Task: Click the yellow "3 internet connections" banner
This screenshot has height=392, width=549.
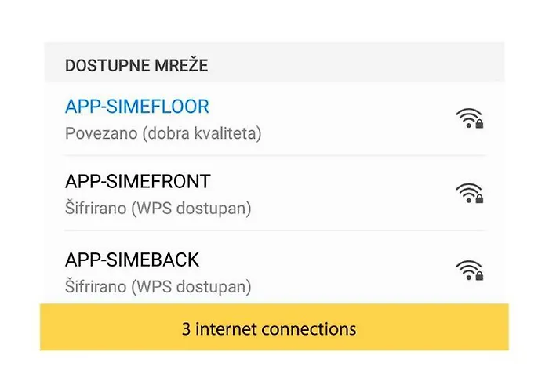Action: [x=274, y=327]
